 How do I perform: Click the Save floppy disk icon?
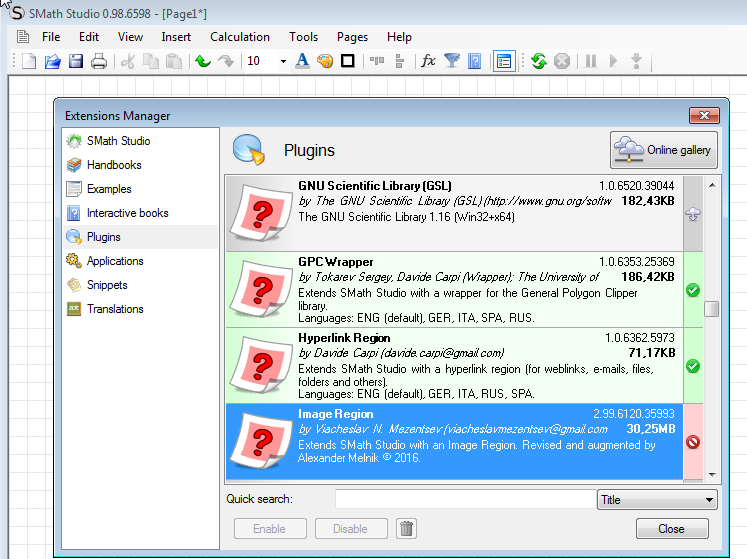[76, 62]
